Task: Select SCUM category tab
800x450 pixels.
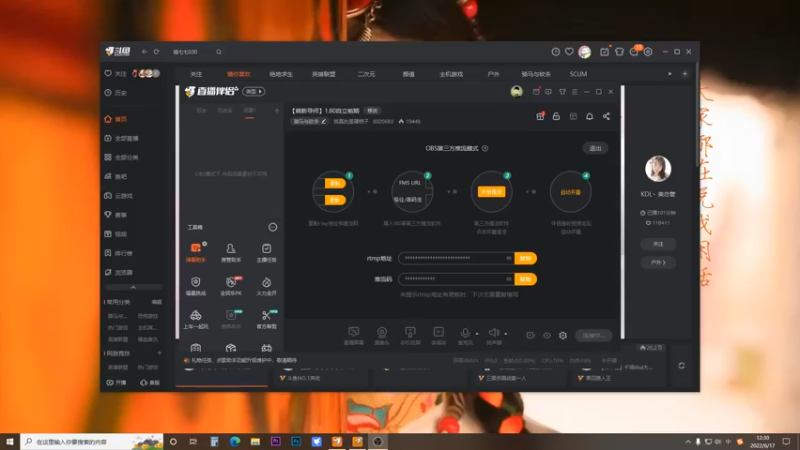Action: 578,74
